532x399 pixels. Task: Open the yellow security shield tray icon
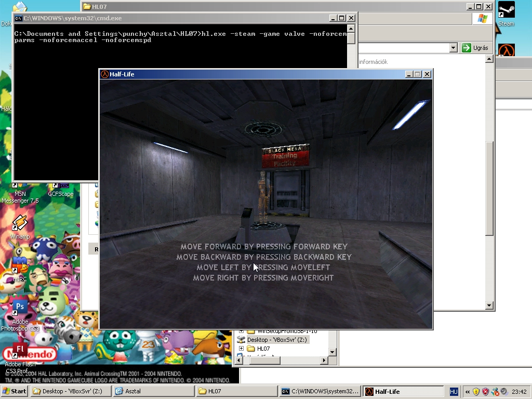(x=476, y=392)
